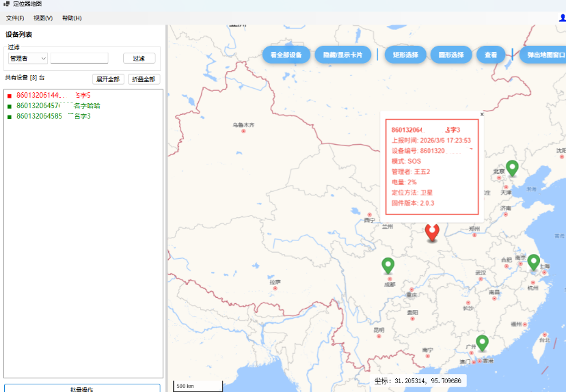Viewport: 566px width, 392px height.
Task: Click the green marker near Beijing
Action: pyautogui.click(x=511, y=167)
